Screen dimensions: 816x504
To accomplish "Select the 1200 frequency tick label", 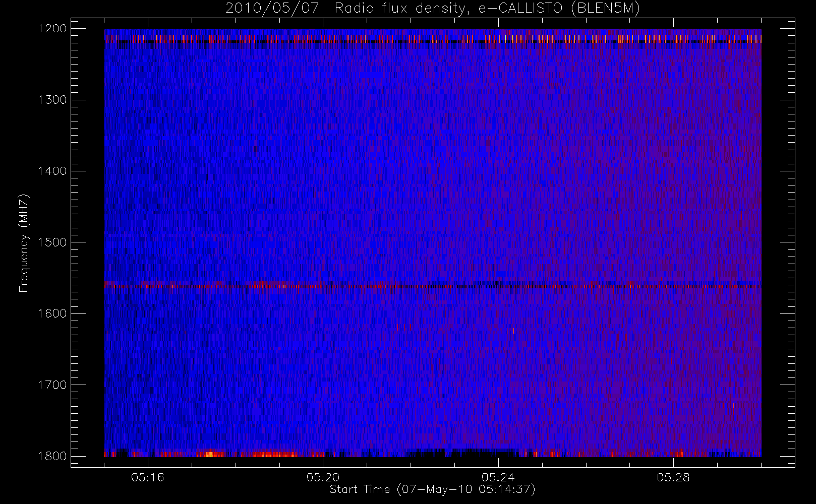I will coord(52,29).
